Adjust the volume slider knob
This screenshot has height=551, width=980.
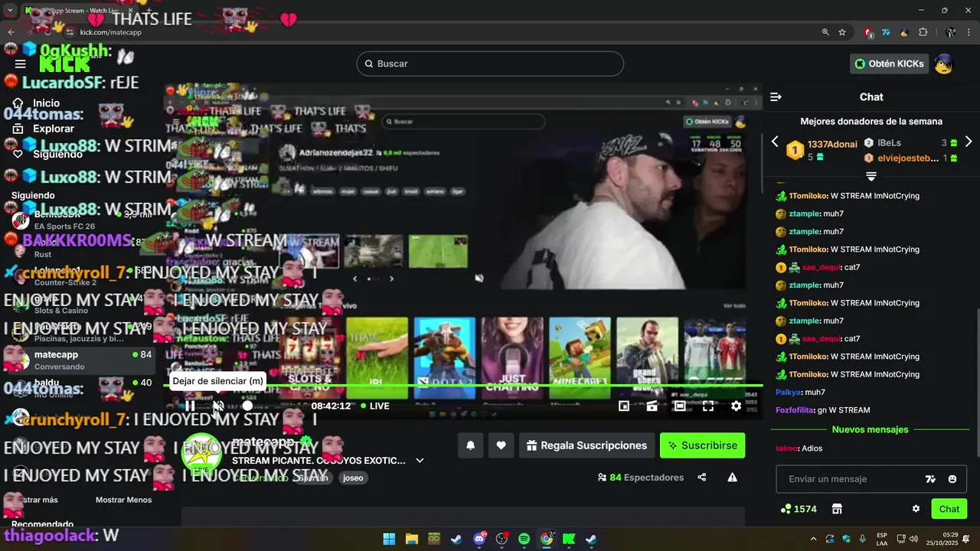click(247, 406)
